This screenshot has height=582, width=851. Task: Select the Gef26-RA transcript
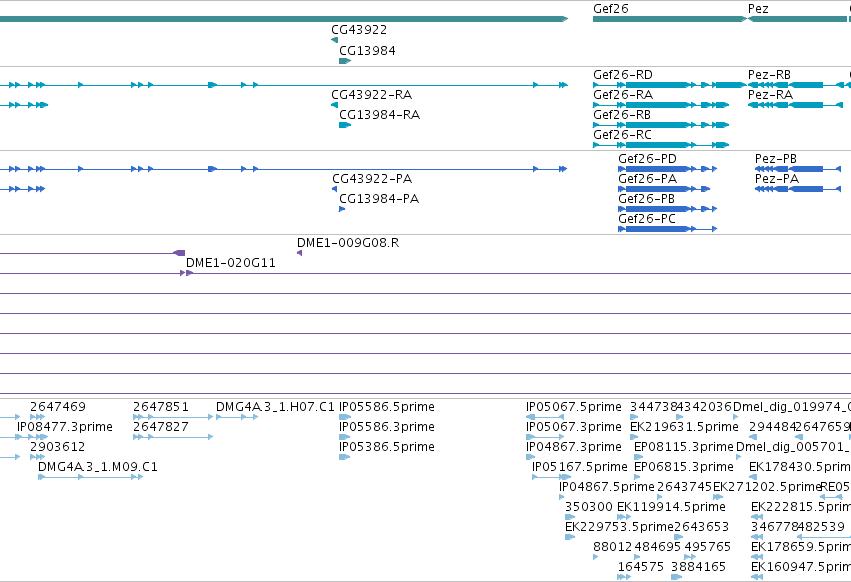pos(661,105)
